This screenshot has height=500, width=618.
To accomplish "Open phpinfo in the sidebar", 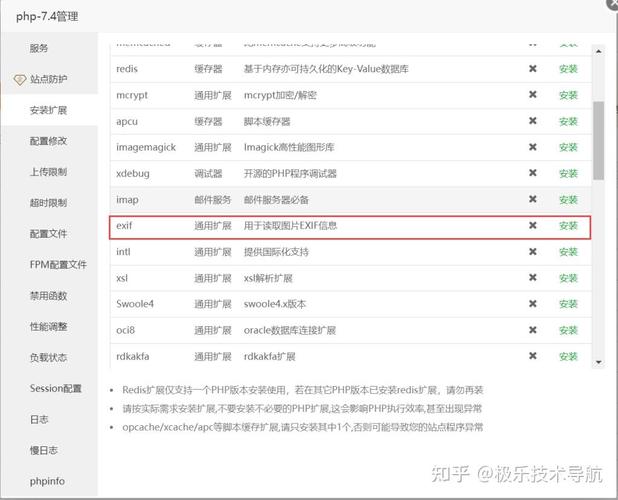I will [47, 481].
